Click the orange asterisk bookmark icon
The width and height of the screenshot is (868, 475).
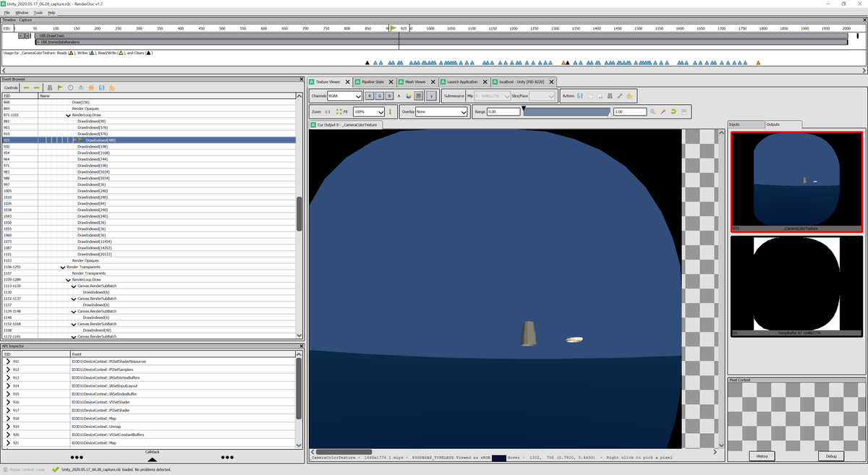(91, 87)
